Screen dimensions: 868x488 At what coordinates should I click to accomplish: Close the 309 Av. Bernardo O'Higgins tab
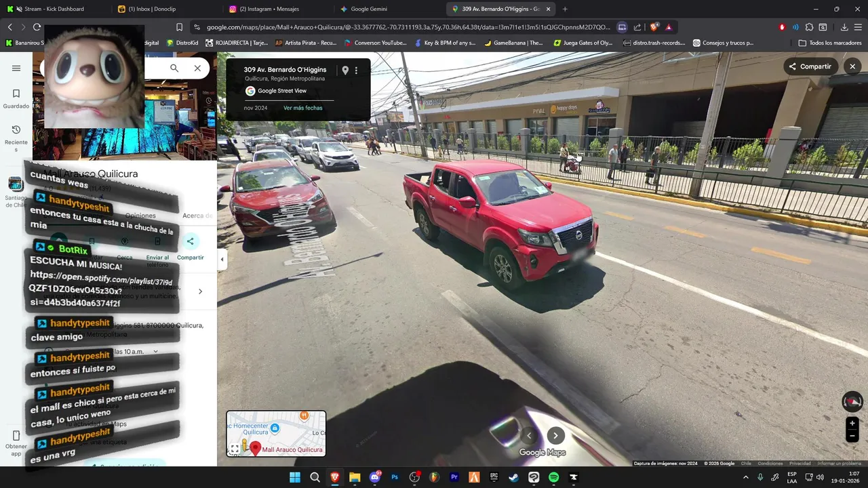(x=549, y=9)
